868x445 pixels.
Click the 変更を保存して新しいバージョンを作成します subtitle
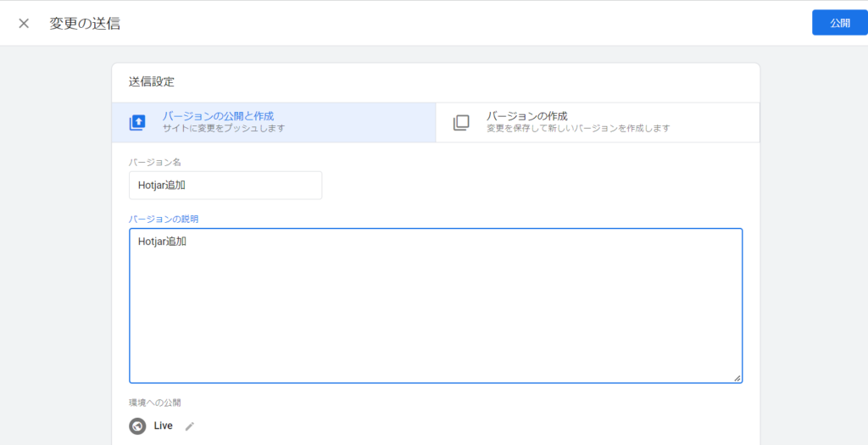[x=578, y=129]
